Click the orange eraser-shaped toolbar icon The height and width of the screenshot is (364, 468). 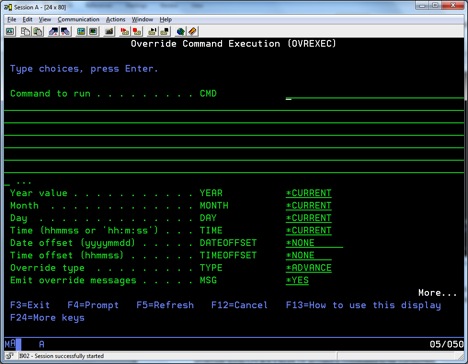click(192, 32)
